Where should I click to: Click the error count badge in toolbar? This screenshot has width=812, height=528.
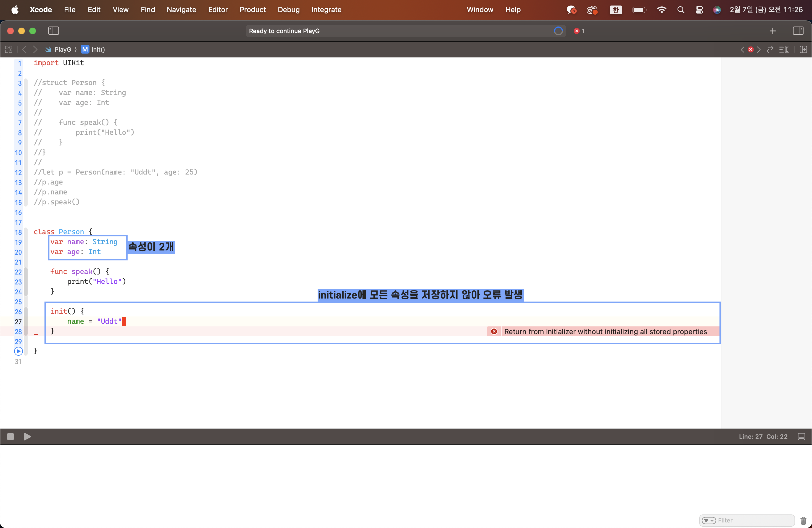pyautogui.click(x=579, y=31)
